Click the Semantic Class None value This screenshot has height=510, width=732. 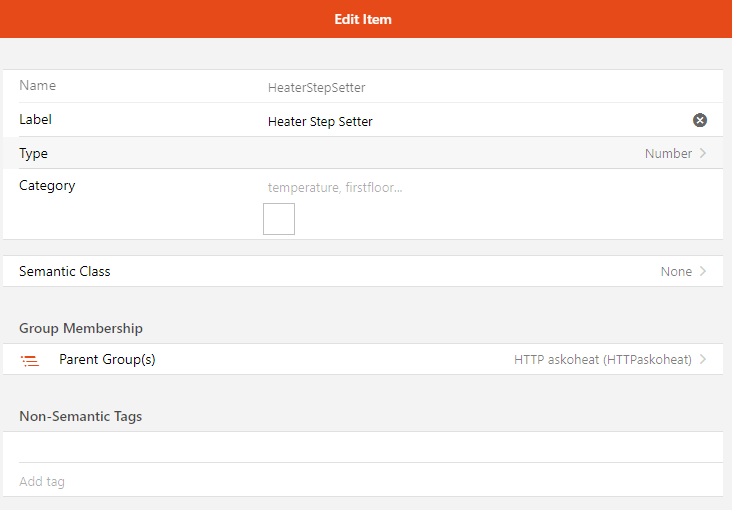pyautogui.click(x=676, y=271)
